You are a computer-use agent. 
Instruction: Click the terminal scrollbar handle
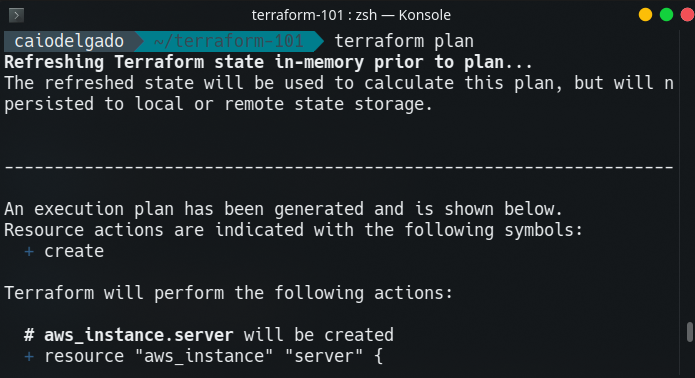click(x=689, y=332)
